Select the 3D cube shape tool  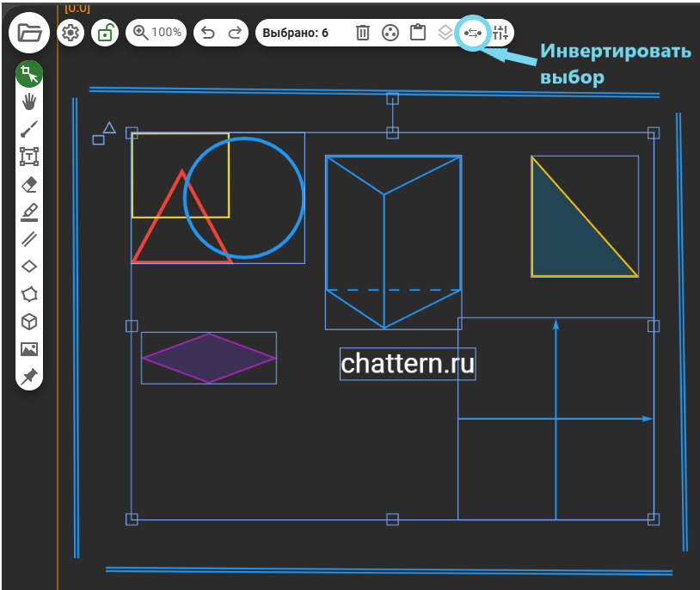[29, 322]
